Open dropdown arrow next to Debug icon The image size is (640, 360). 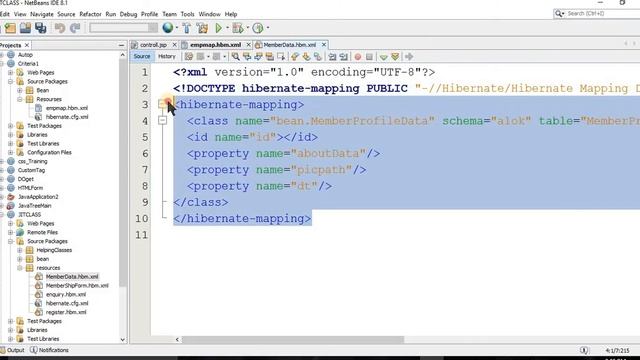(247, 28)
